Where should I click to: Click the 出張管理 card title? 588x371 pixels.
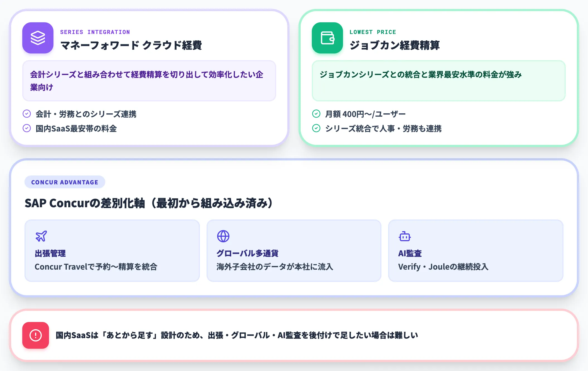point(50,253)
